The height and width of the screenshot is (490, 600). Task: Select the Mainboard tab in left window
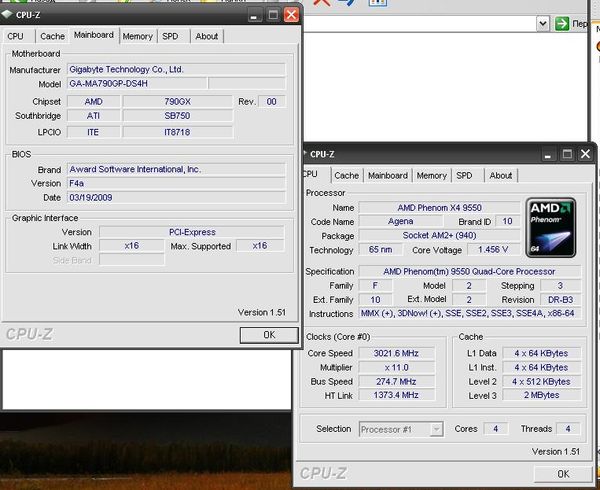[x=94, y=35]
